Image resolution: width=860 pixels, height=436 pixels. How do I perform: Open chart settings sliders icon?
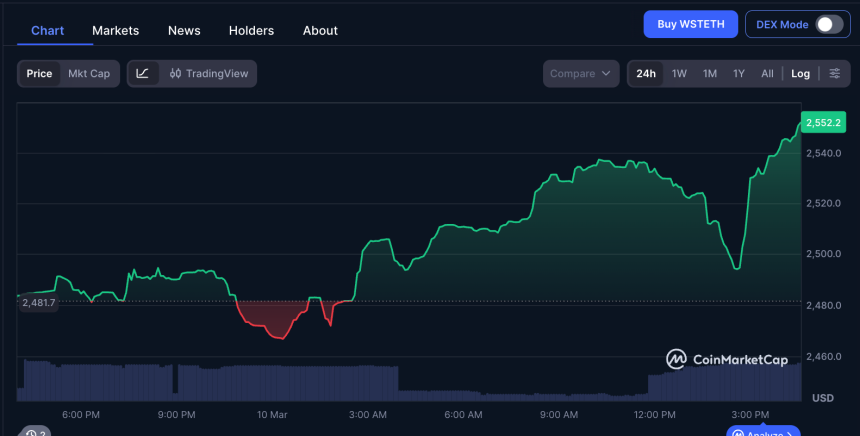tap(834, 73)
